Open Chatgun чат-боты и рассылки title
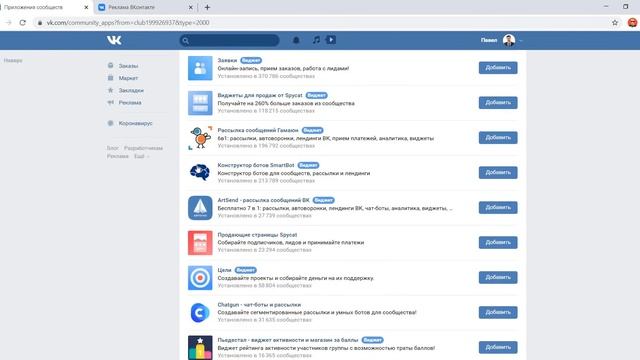 [259, 305]
